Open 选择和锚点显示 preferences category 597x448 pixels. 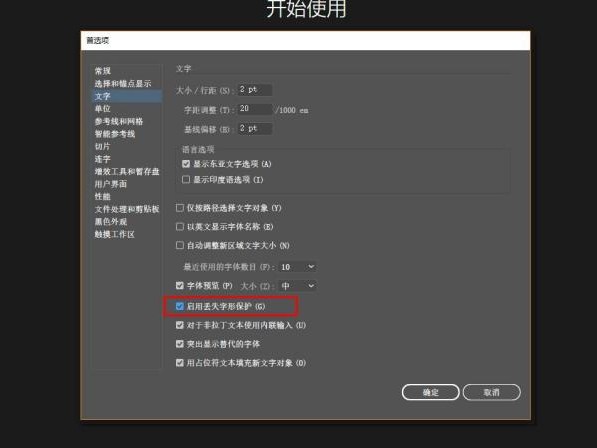coord(123,84)
